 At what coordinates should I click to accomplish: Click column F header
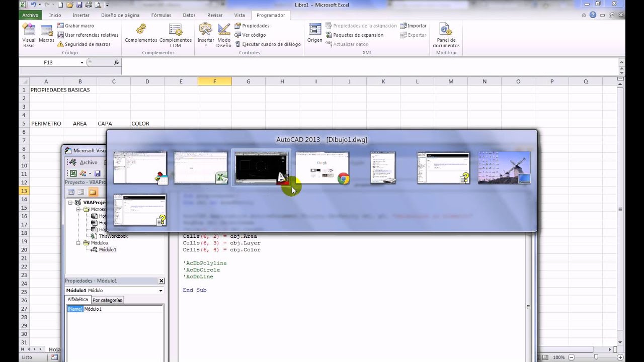pos(215,81)
